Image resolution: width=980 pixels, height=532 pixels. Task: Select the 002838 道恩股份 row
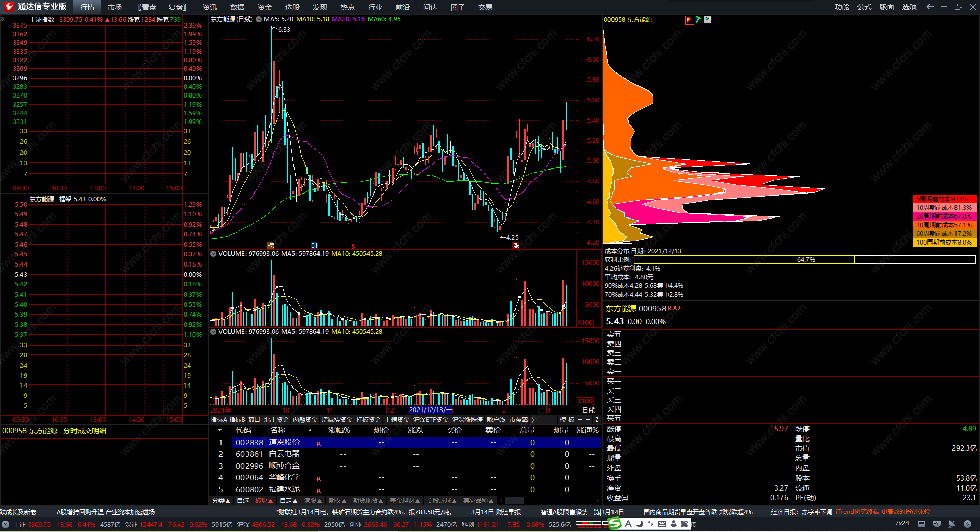[x=405, y=443]
